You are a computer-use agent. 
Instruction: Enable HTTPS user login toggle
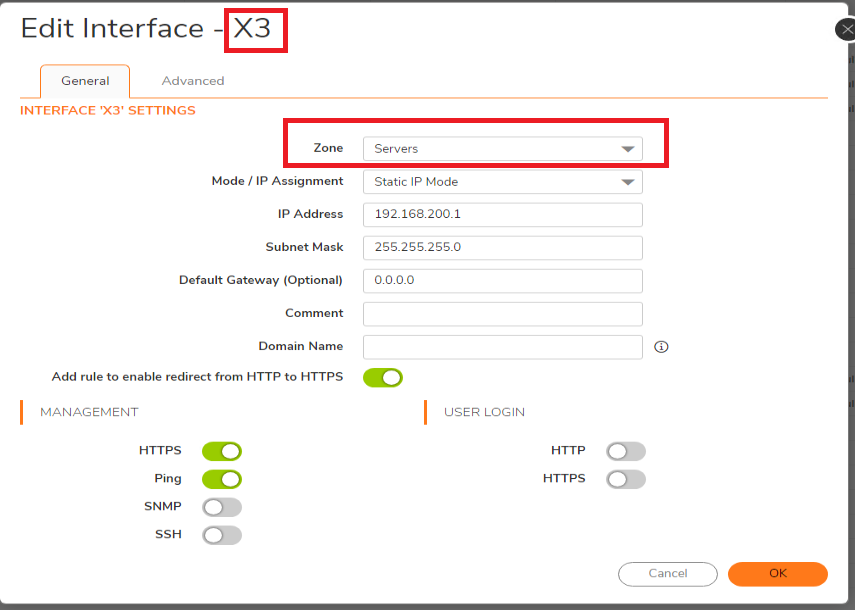coord(626,479)
